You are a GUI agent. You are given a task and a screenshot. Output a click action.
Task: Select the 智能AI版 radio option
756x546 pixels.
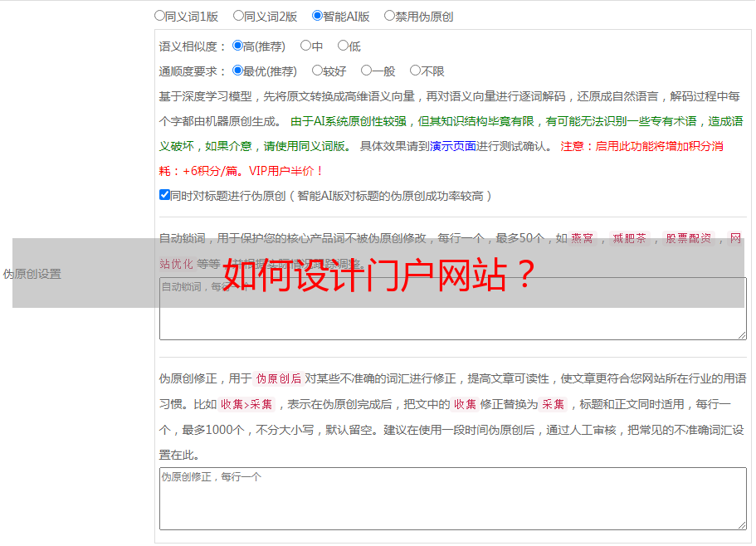click(317, 16)
